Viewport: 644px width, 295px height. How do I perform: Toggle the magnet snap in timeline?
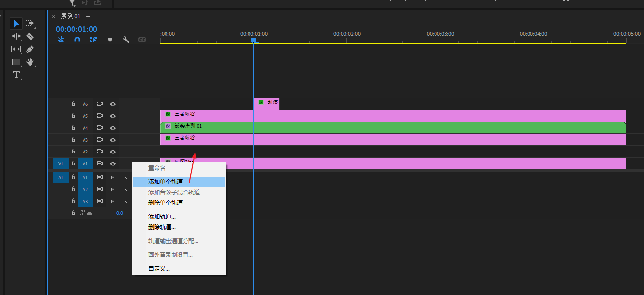point(77,40)
